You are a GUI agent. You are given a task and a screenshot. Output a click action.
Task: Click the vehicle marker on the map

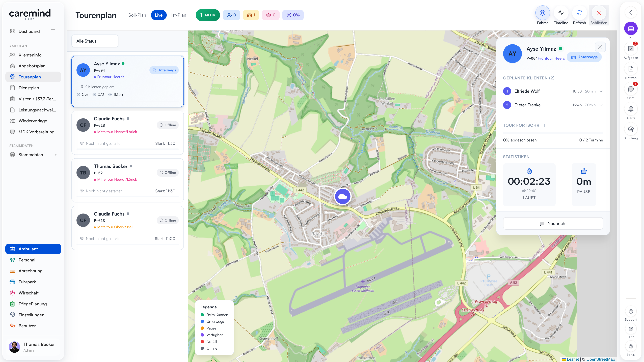[342, 197]
